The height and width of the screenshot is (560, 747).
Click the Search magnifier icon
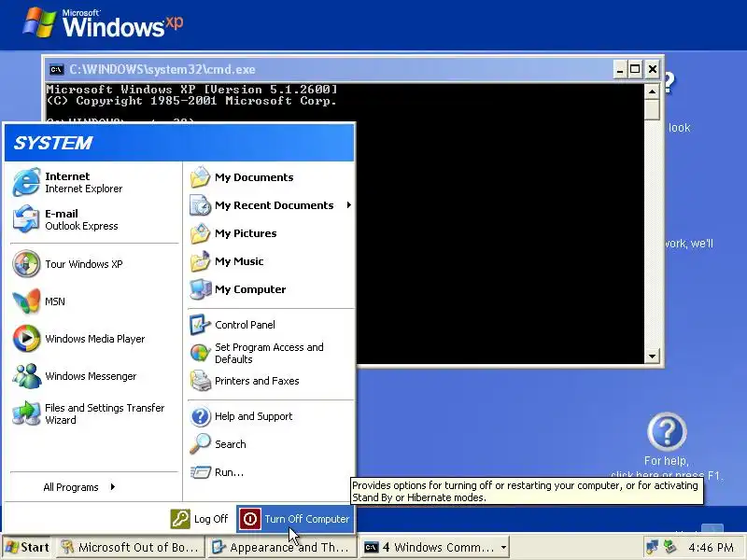click(x=200, y=444)
